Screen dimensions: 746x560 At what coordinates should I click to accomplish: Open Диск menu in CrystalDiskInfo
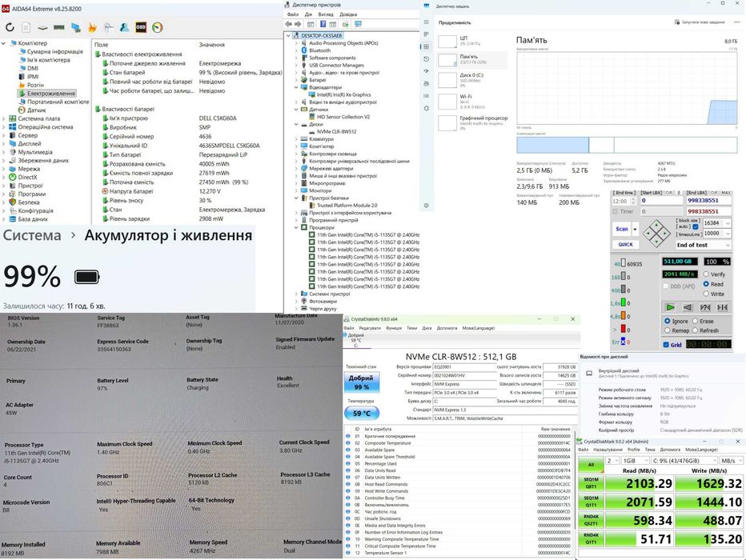pyautogui.click(x=427, y=328)
